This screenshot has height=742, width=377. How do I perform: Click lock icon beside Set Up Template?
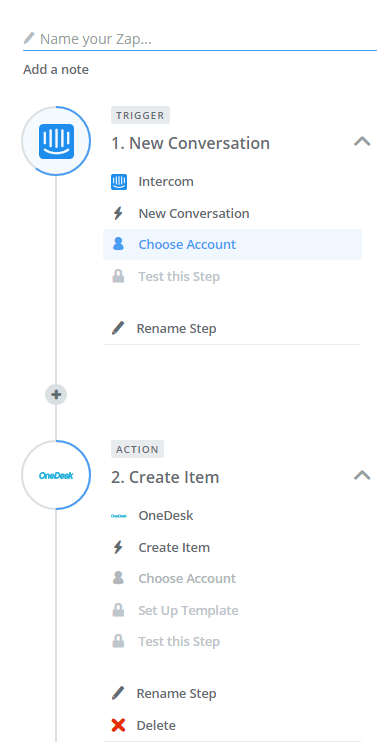pos(118,610)
